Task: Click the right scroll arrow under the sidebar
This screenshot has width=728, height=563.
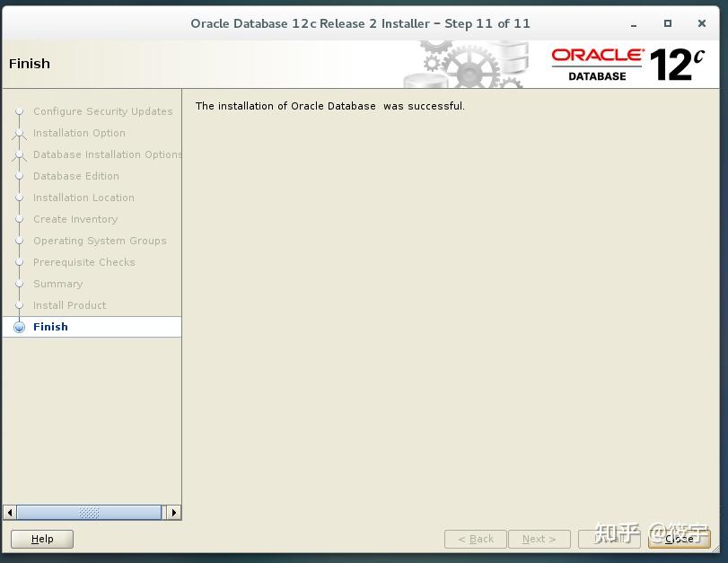Action: click(174, 512)
